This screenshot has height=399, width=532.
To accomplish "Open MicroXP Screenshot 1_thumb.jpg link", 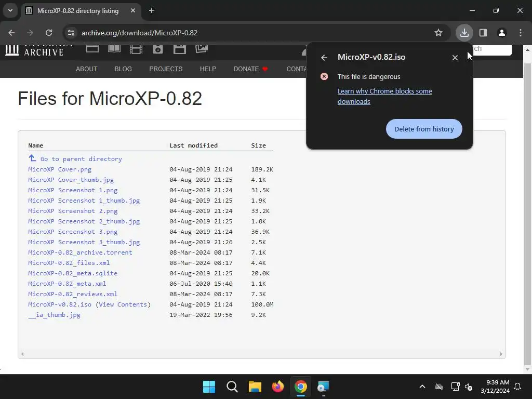I will coord(84,201).
